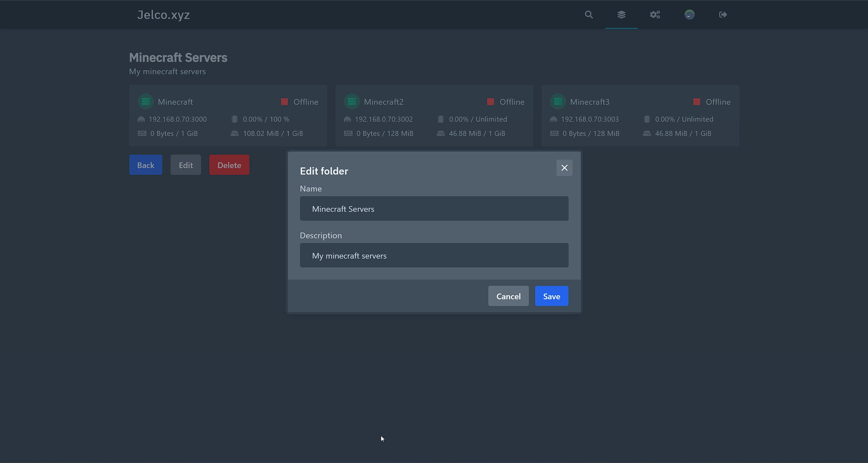The width and height of the screenshot is (868, 463).
Task: Click the network icon beside 192.168.0.70:3000
Action: click(x=141, y=119)
